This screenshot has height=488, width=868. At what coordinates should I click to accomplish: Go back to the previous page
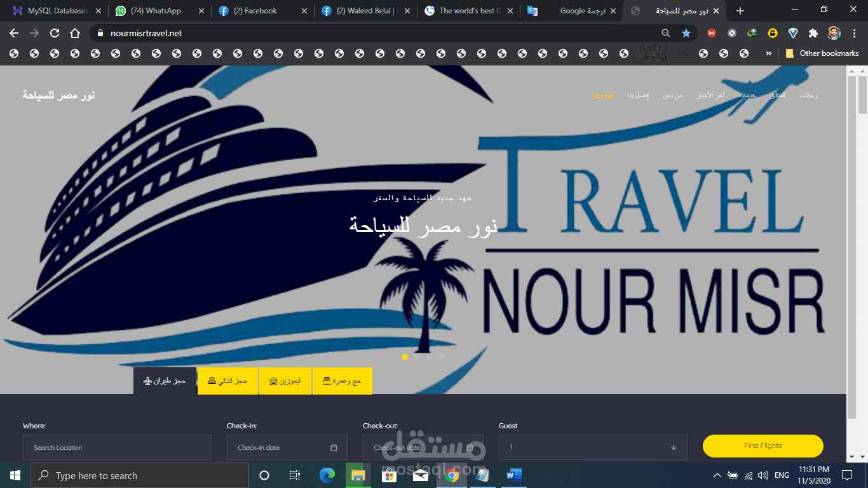point(14,33)
